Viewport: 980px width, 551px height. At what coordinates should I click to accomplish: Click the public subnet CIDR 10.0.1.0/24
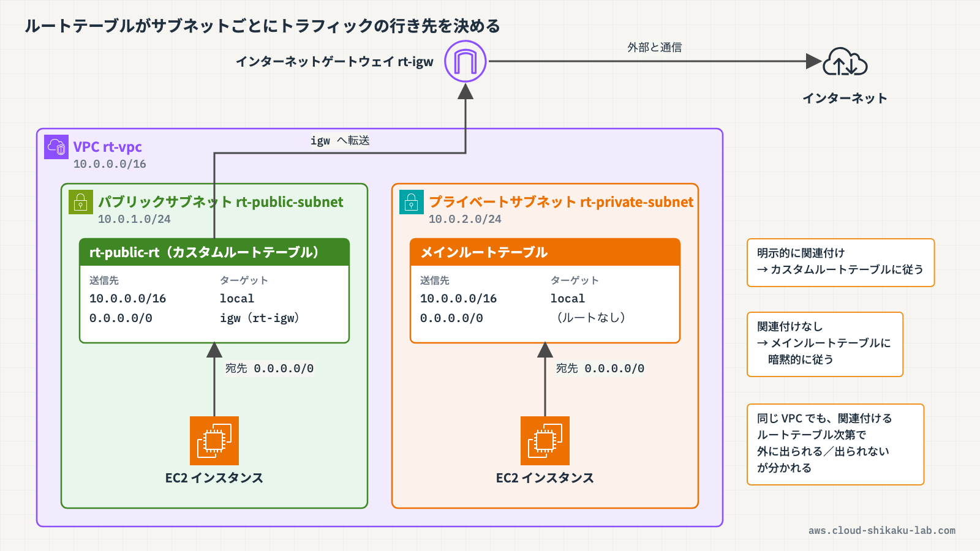click(x=134, y=219)
